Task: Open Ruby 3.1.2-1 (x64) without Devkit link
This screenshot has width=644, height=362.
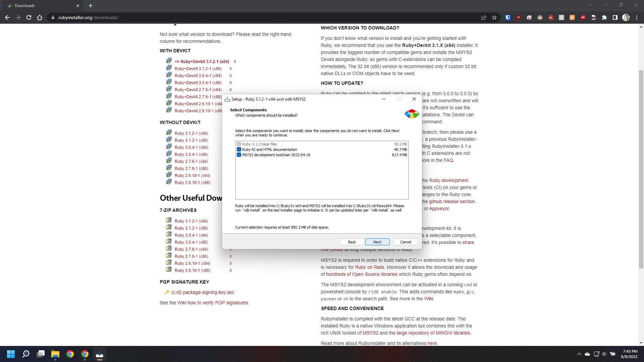Action: [191, 133]
